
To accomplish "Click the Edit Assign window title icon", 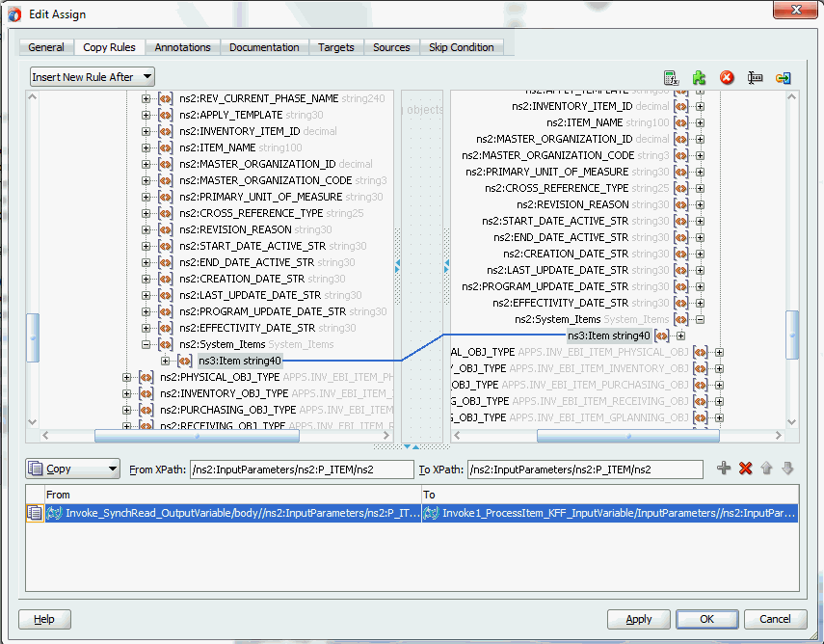I will [14, 14].
